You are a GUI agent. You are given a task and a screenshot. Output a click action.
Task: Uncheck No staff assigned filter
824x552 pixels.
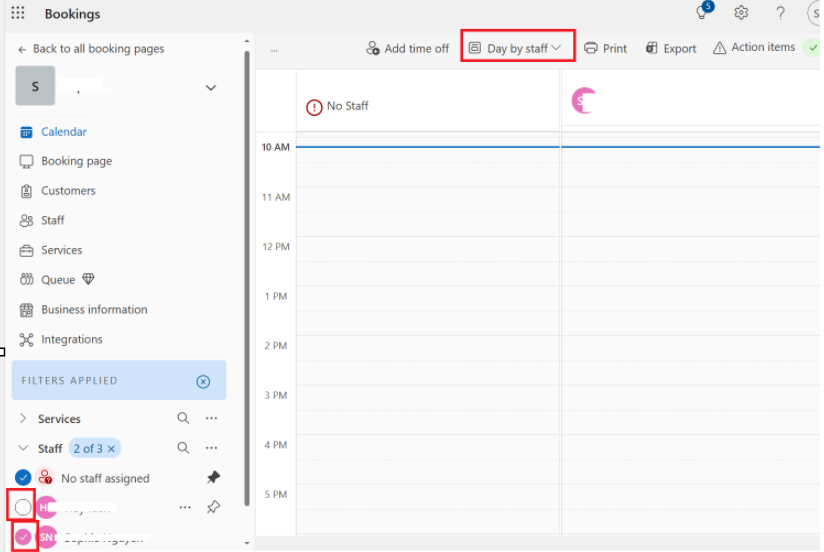point(23,477)
